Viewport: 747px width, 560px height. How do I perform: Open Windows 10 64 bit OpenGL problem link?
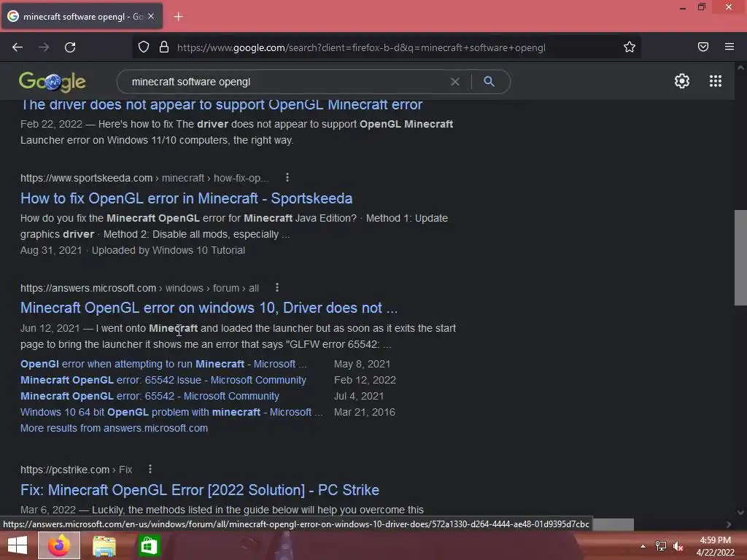(x=171, y=413)
